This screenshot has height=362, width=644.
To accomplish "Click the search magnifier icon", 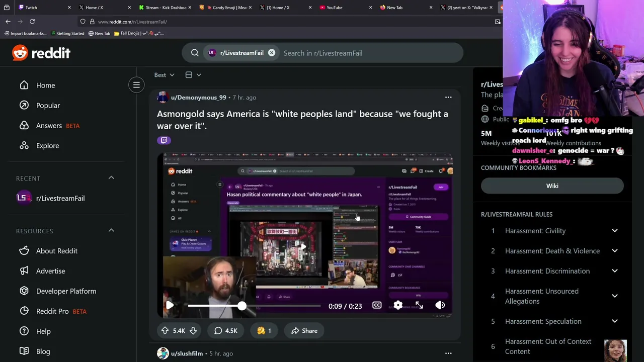I will coord(195,53).
